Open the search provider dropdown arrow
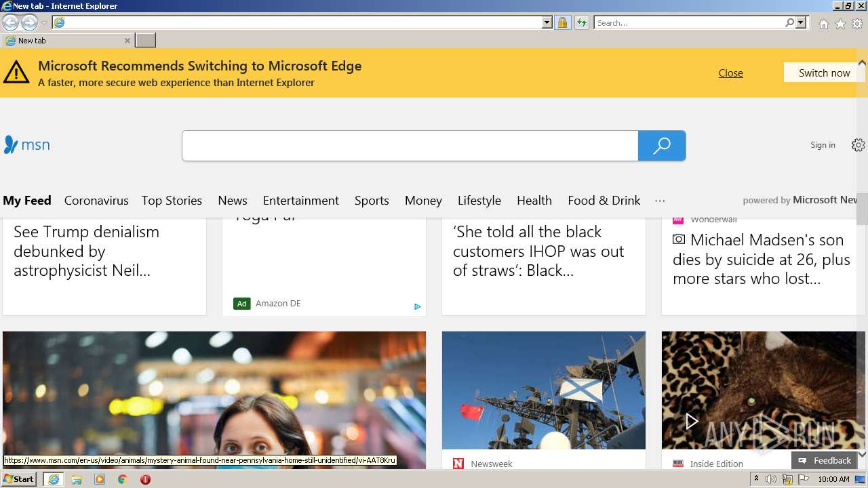This screenshot has width=868, height=488. [x=801, y=22]
